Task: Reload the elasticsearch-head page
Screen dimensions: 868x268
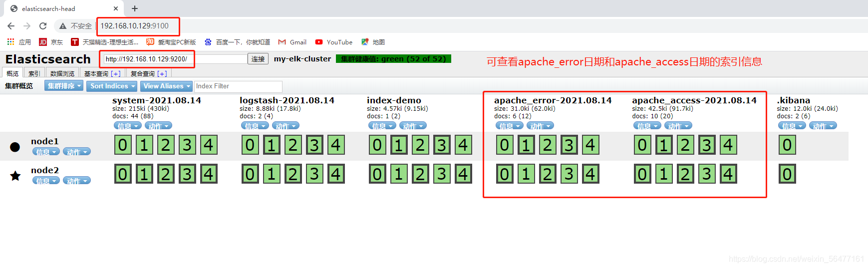Action: [43, 26]
